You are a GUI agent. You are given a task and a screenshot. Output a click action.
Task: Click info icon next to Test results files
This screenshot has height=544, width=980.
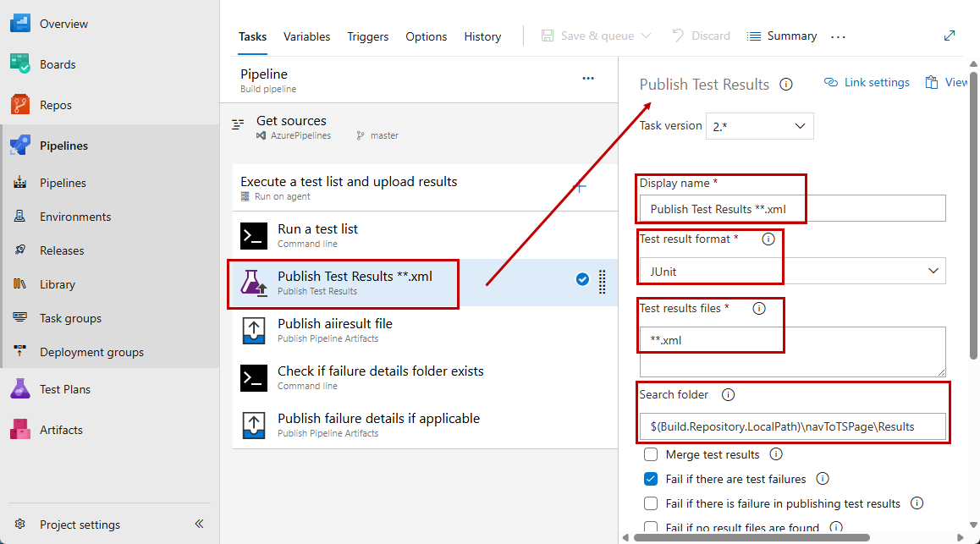tap(759, 308)
